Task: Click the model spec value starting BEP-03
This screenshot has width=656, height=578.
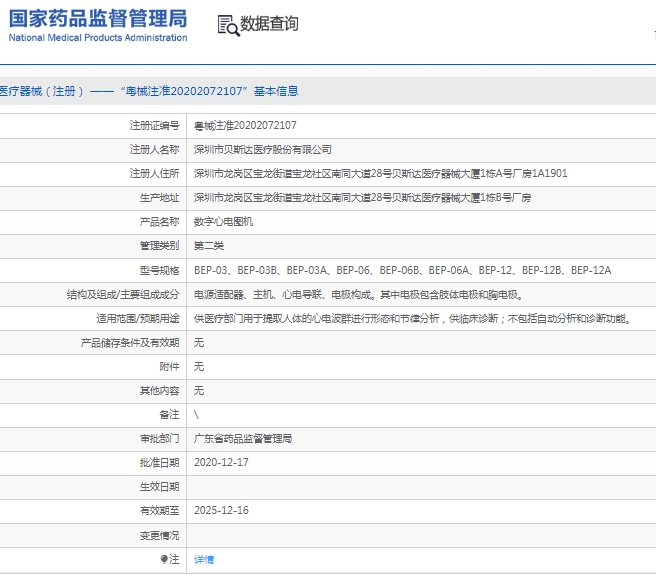Action: [x=402, y=270]
